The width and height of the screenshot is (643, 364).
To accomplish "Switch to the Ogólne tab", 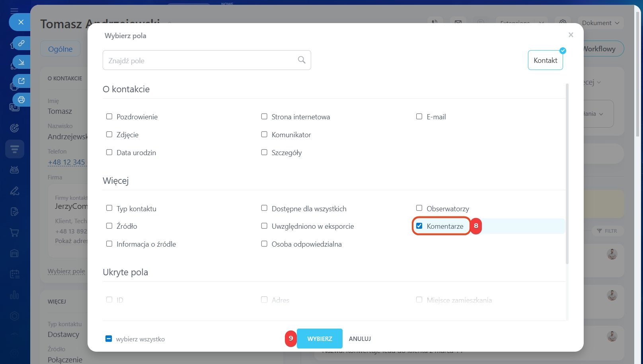I will 60,49.
